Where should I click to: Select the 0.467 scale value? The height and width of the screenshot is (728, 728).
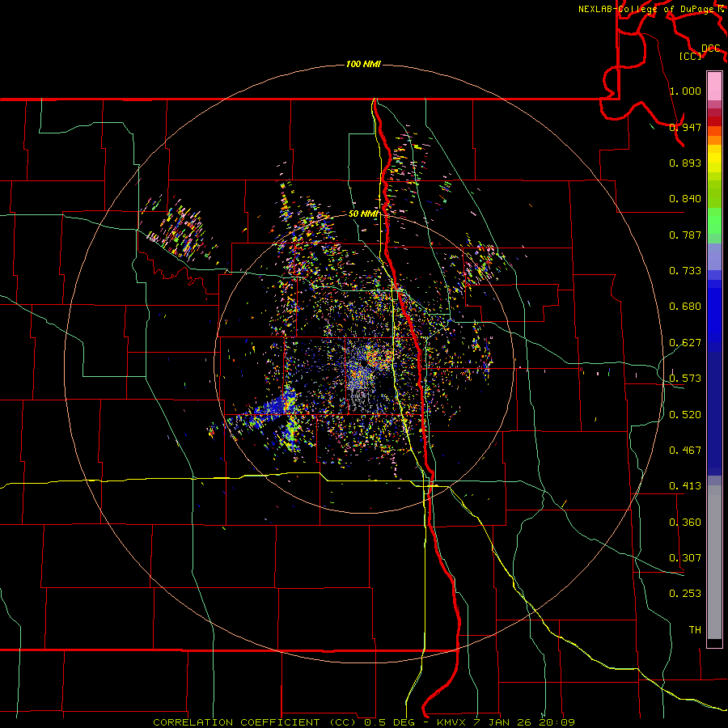[x=685, y=451]
